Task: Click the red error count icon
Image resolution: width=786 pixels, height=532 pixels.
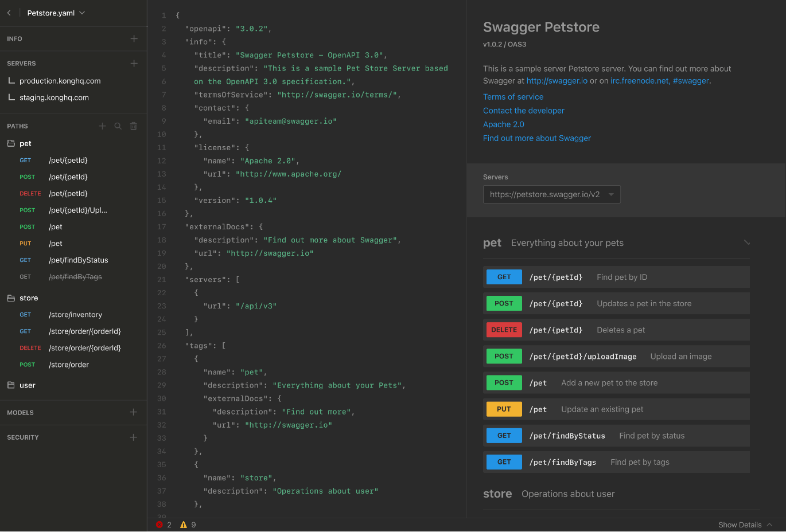Action: pos(159,525)
